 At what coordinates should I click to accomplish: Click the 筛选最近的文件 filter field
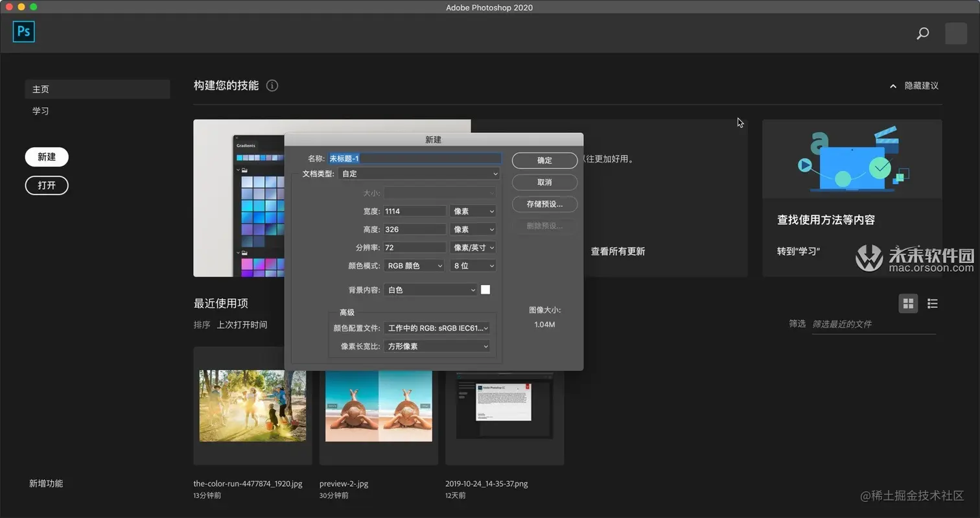874,324
